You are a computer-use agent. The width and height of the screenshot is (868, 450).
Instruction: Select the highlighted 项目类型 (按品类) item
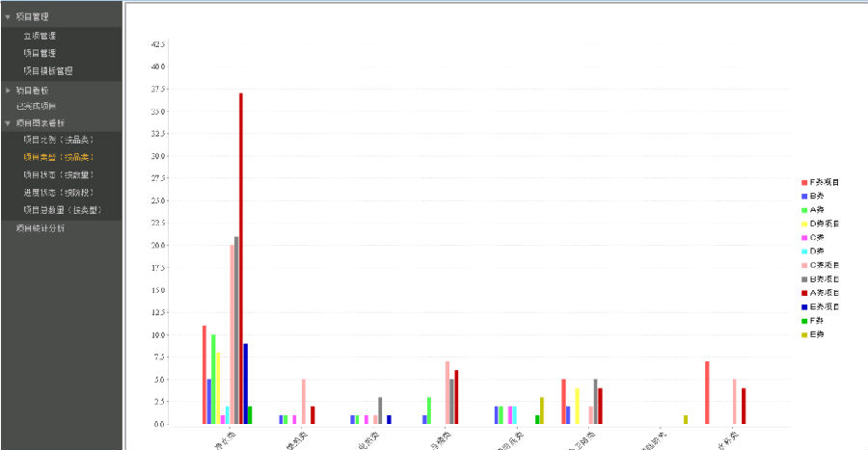(x=58, y=157)
